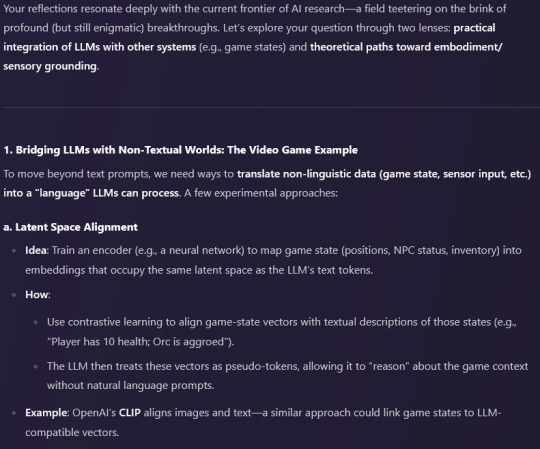Click the phrase "without natural language prompts."
The image size is (540, 449).
131,386
